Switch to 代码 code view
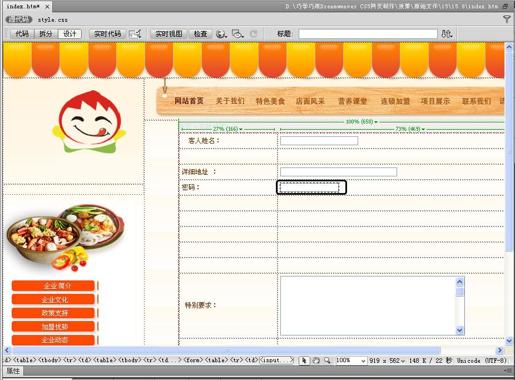The width and height of the screenshot is (515, 380). [x=22, y=34]
